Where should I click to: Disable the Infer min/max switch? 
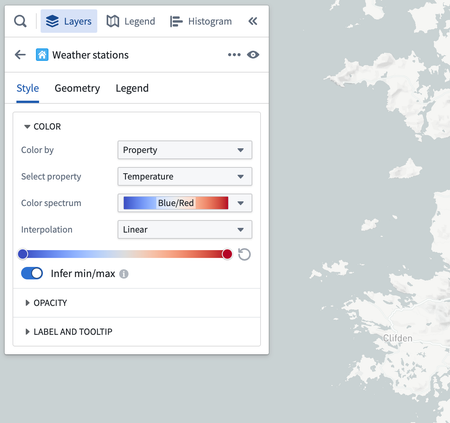[32, 273]
